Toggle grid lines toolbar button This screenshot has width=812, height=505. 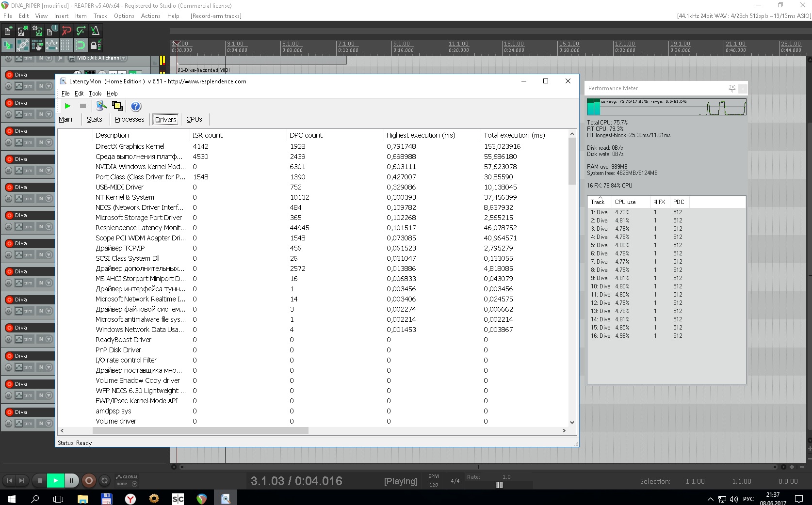(x=66, y=46)
